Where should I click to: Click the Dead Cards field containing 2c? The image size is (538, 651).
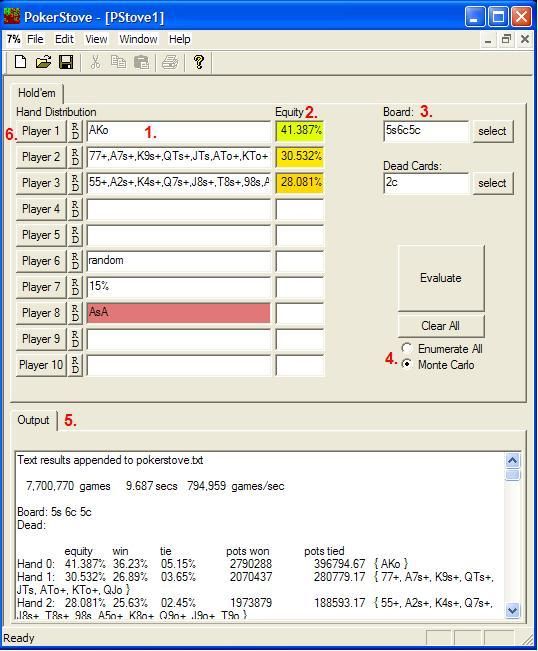click(426, 183)
